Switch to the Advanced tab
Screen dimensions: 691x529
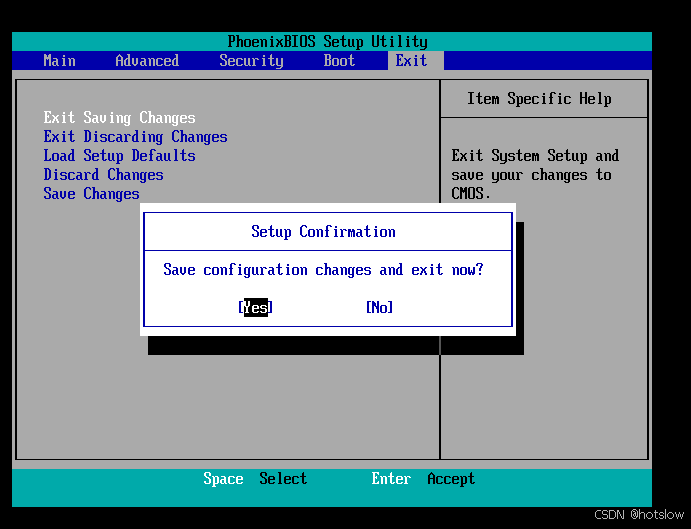point(147,60)
